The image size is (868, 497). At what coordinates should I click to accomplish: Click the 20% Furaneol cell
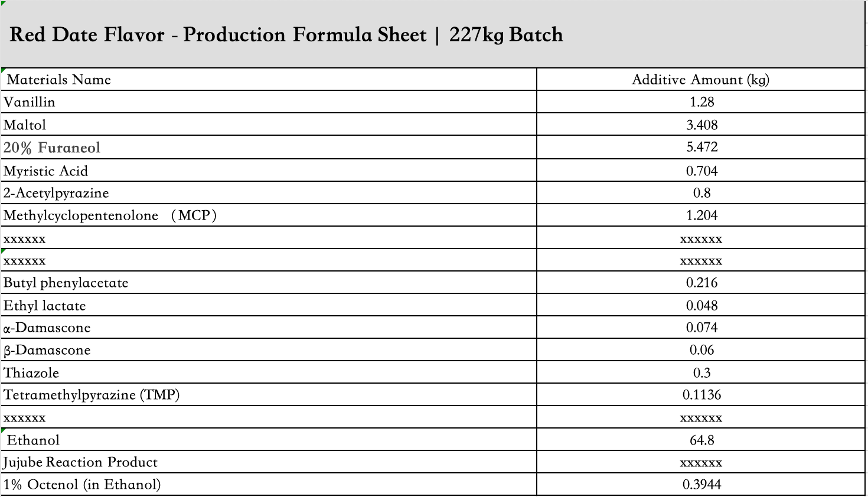click(269, 148)
